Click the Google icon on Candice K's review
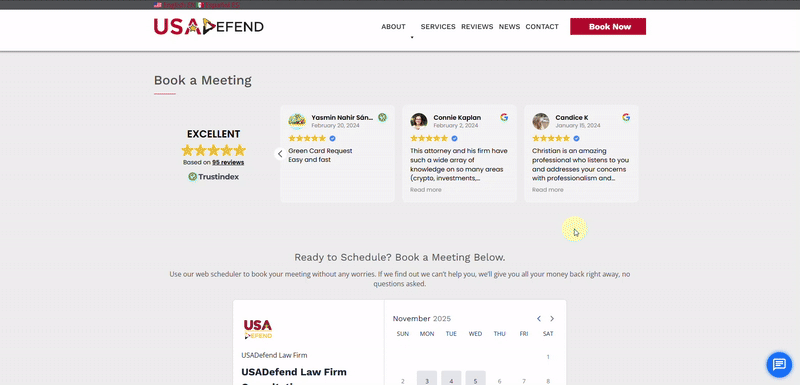The width and height of the screenshot is (800, 385). pos(626,117)
